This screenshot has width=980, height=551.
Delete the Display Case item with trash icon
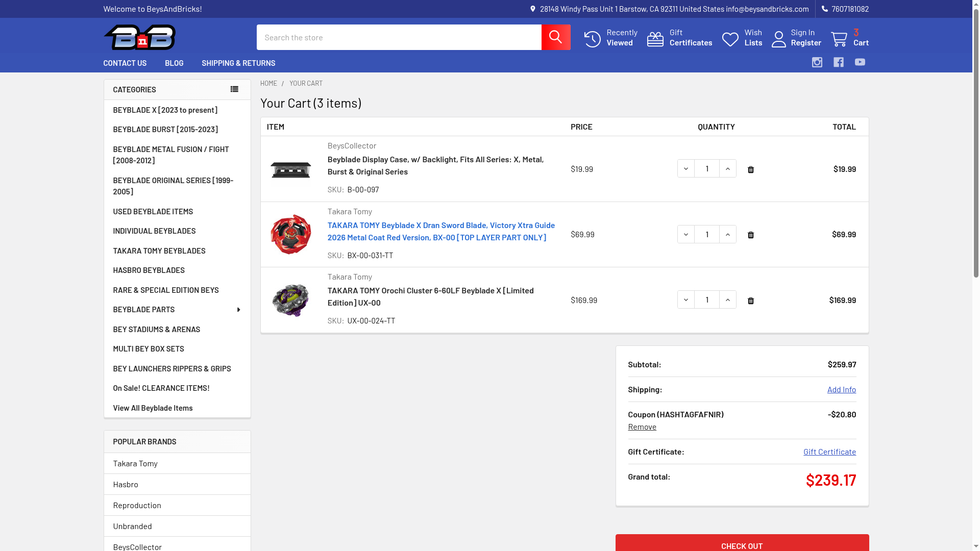750,169
